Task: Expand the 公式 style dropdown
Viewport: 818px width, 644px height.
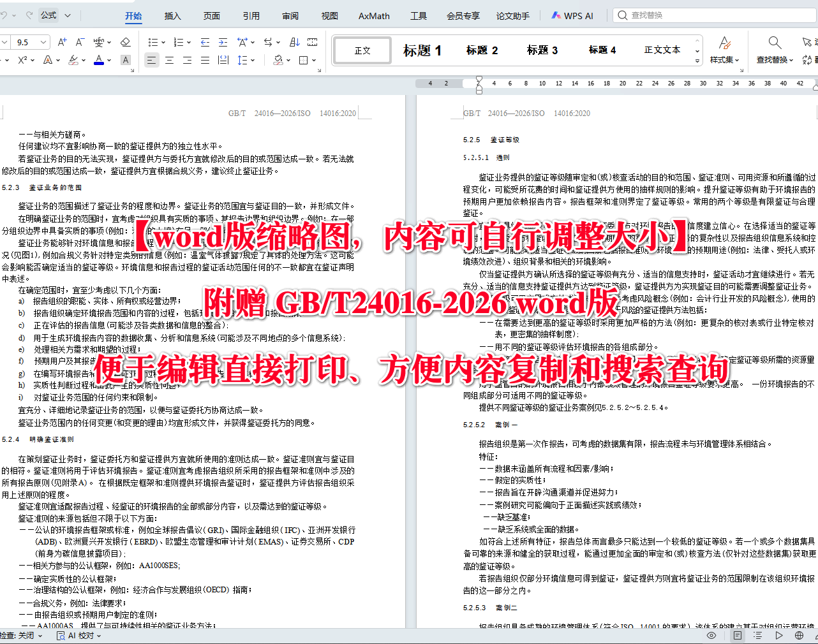Action: point(66,15)
